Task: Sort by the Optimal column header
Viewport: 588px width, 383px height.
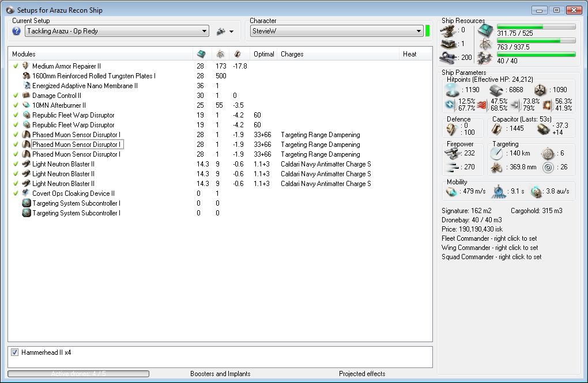Action: click(x=263, y=54)
